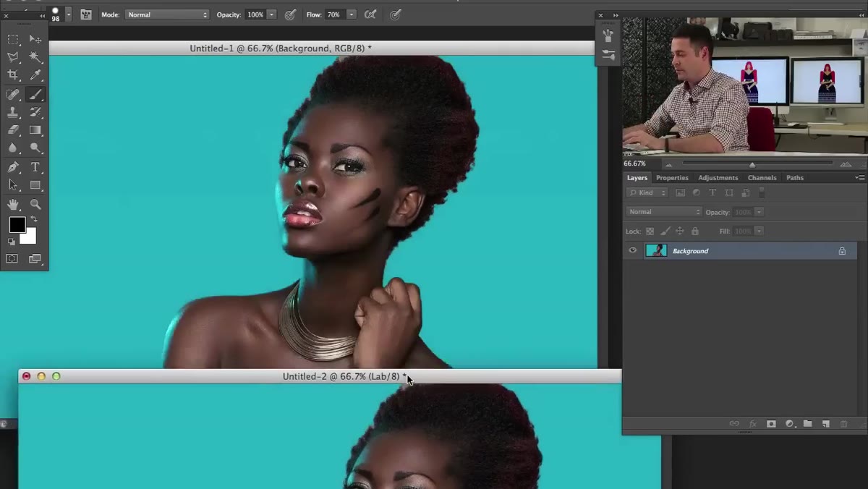Open the Layers panel menu
The width and height of the screenshot is (868, 489).
859,177
